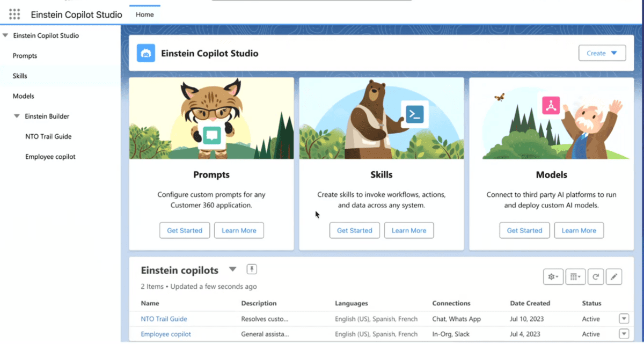644x344 pixels.
Task: Select Models in the sidebar
Action: point(24,96)
